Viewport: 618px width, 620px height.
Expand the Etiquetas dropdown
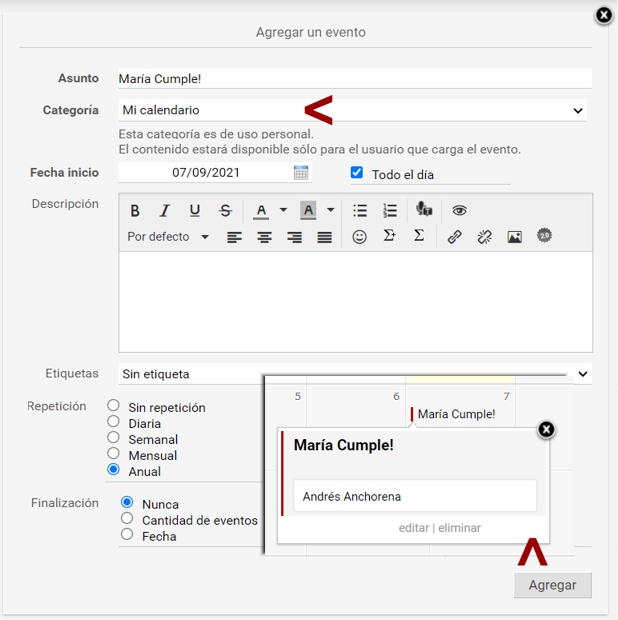point(583,374)
